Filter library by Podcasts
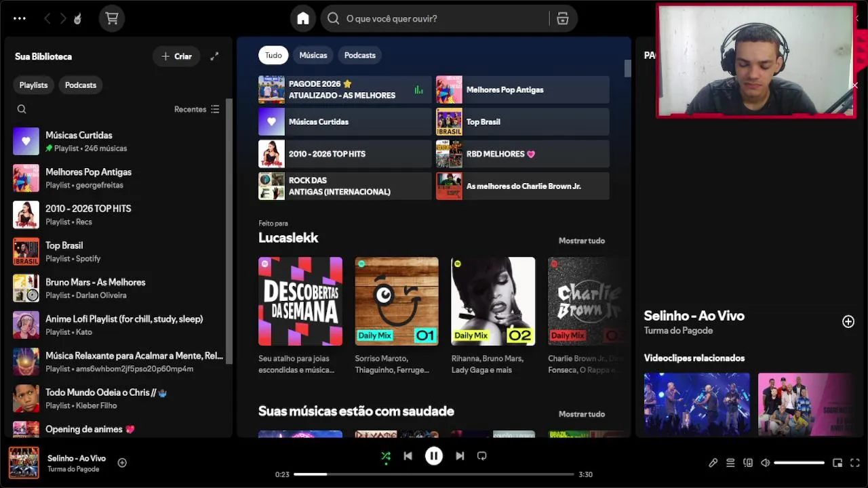The image size is (868, 488). pos(81,85)
